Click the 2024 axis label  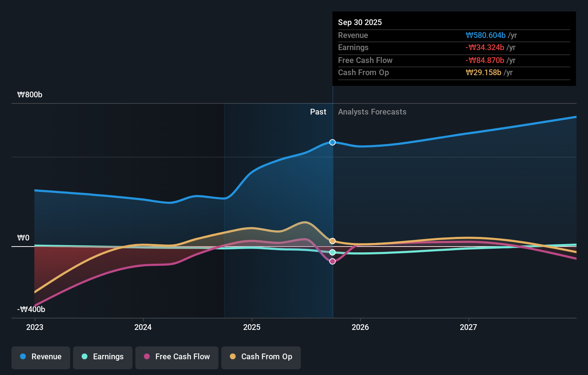[143, 327]
